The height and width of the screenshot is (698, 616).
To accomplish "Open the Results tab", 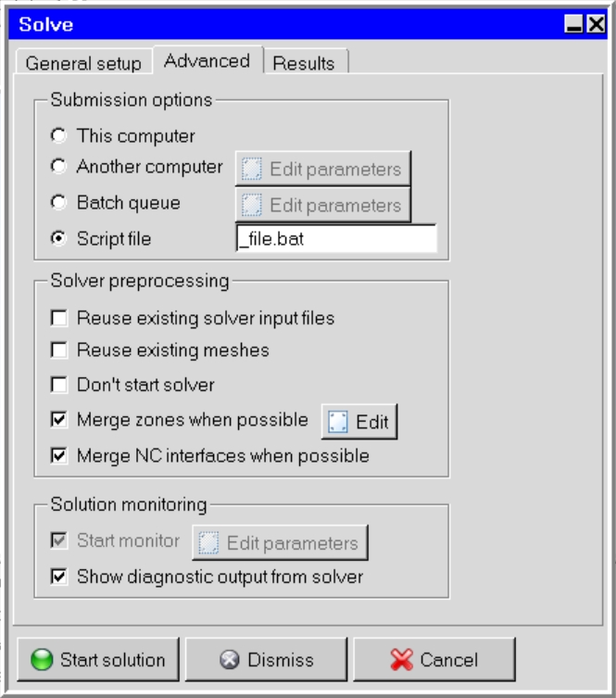I will tap(304, 63).
